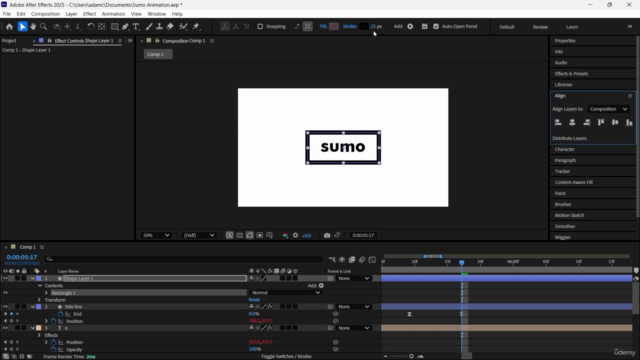Expand the Rectangle 1 group
This screenshot has height=360, width=640.
point(46,293)
